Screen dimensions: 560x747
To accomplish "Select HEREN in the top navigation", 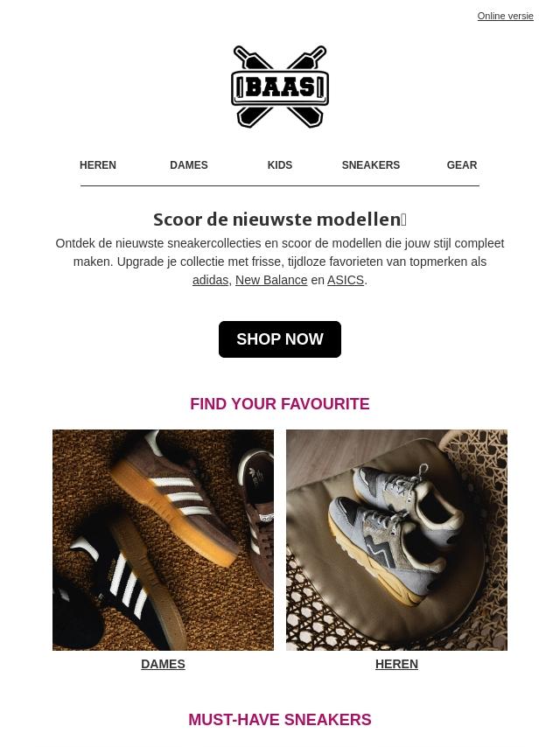I will click(98, 164).
